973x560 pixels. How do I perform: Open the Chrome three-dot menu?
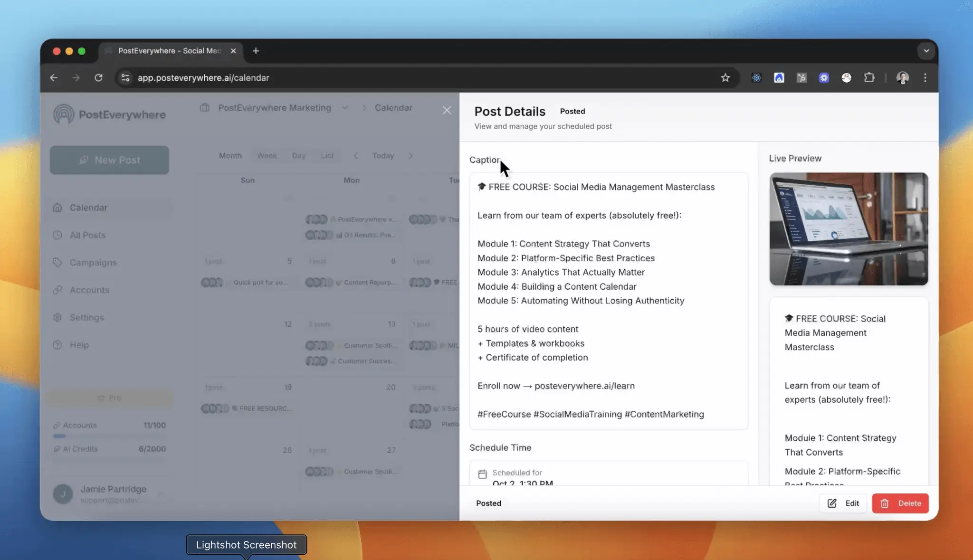(x=925, y=77)
